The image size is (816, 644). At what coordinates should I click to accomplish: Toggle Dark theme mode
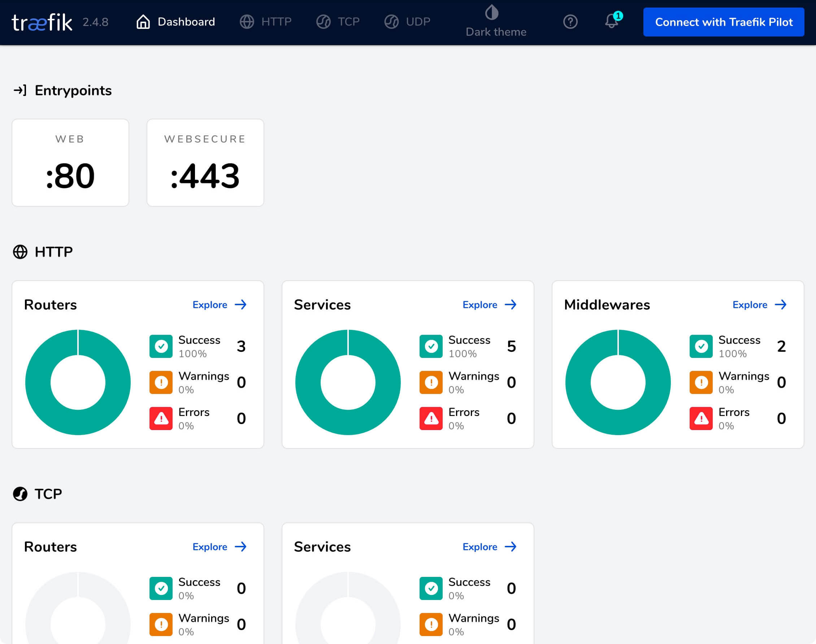(496, 22)
